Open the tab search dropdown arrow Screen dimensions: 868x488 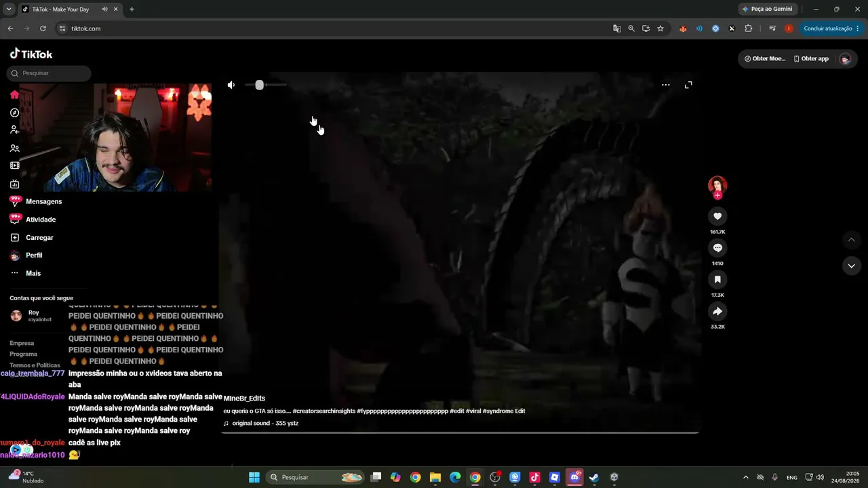[x=9, y=9]
